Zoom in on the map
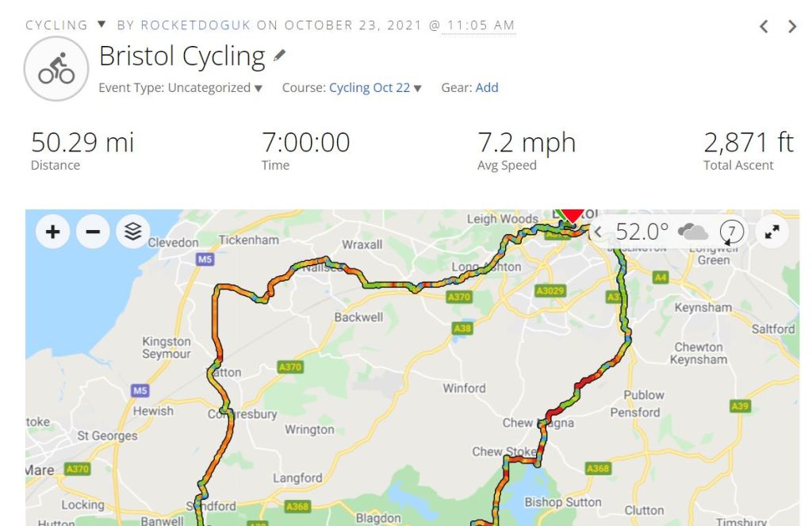812x526 pixels. [52, 232]
